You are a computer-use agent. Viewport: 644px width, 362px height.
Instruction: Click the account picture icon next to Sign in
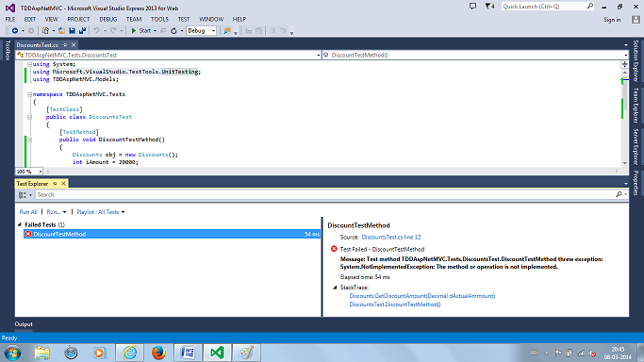[636, 20]
